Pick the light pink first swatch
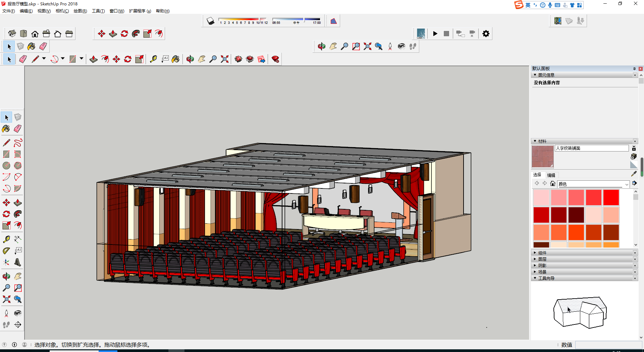 pos(541,197)
